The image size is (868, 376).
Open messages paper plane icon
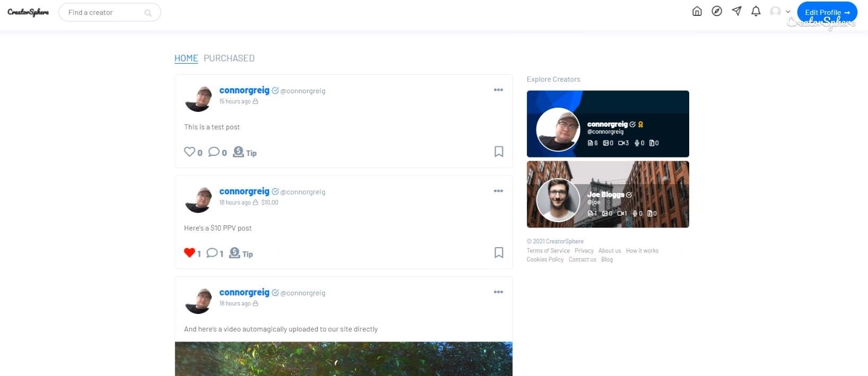736,11
